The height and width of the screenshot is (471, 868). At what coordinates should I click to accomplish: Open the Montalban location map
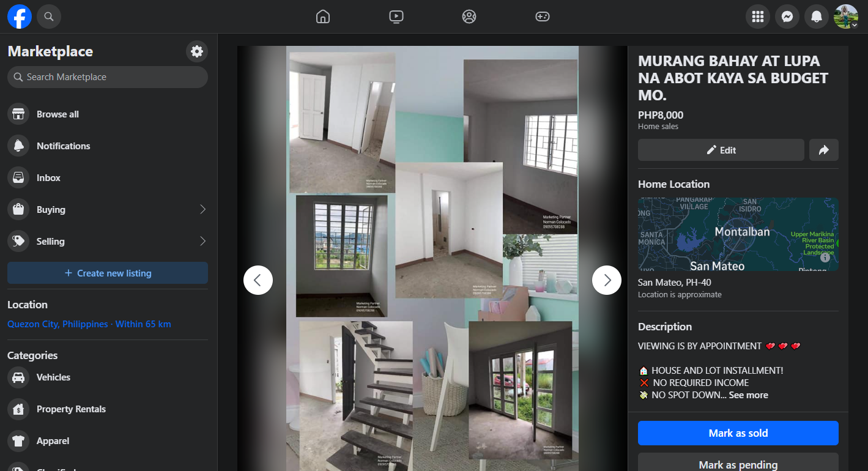click(x=738, y=234)
